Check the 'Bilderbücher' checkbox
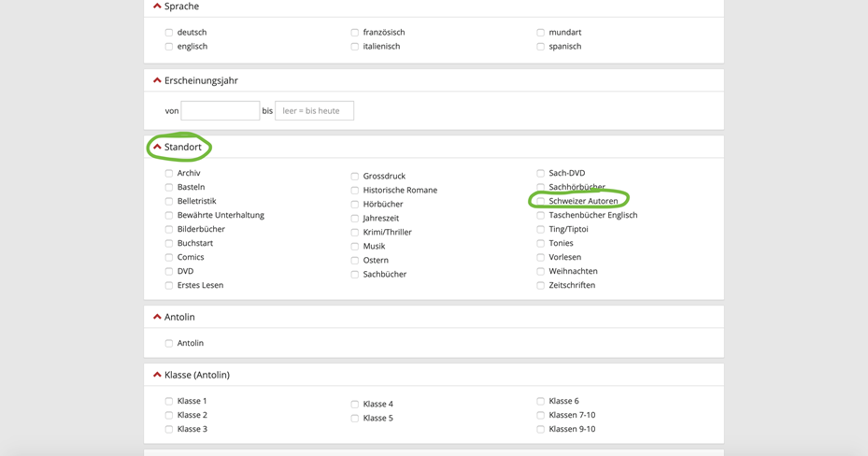 coord(169,229)
